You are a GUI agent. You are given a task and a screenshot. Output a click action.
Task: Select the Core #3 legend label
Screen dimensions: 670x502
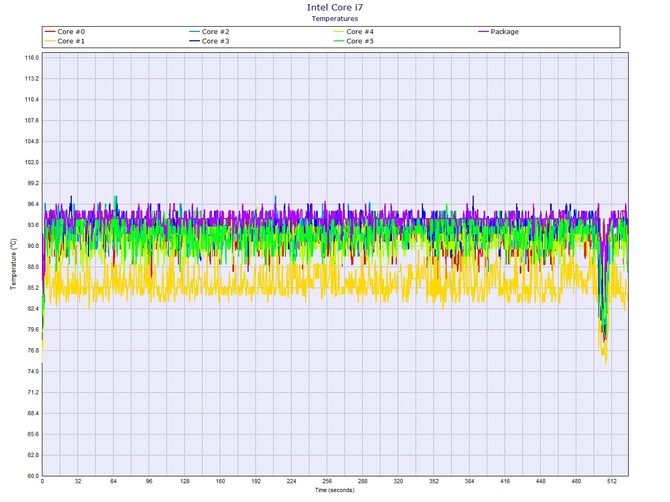[215, 41]
